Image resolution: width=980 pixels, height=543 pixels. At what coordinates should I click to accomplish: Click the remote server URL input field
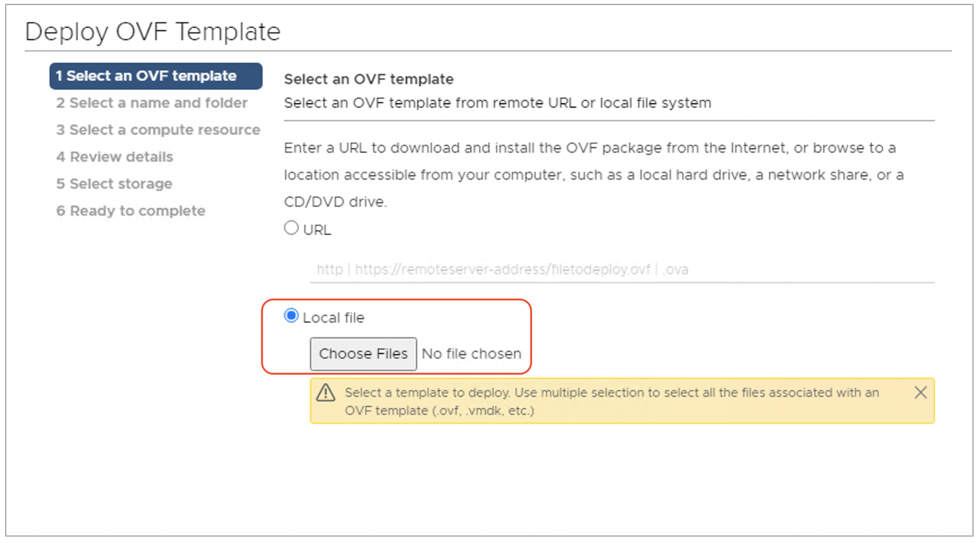pos(622,270)
